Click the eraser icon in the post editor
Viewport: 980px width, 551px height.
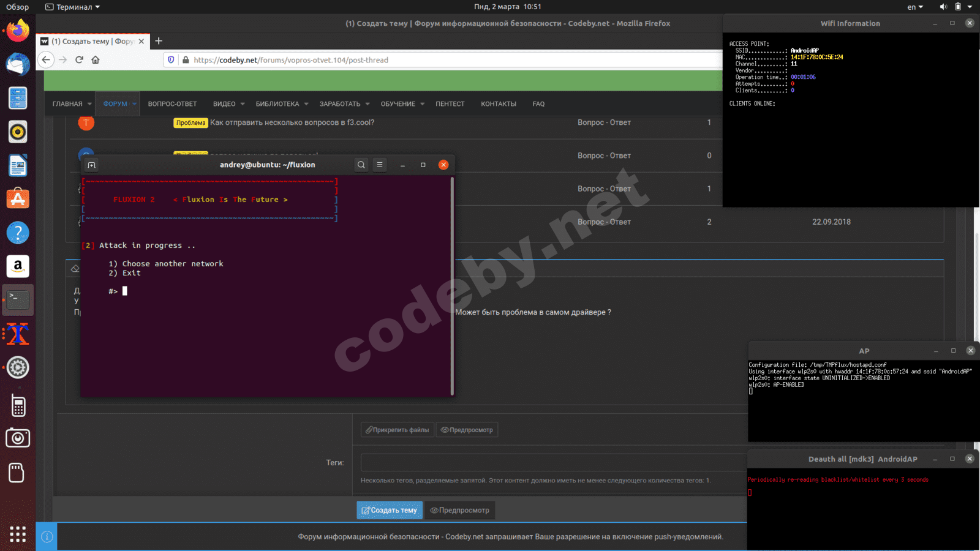[x=75, y=268]
